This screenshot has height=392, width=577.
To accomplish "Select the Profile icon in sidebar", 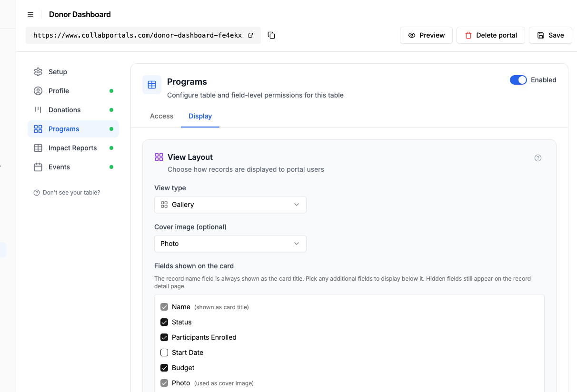I will [x=38, y=91].
